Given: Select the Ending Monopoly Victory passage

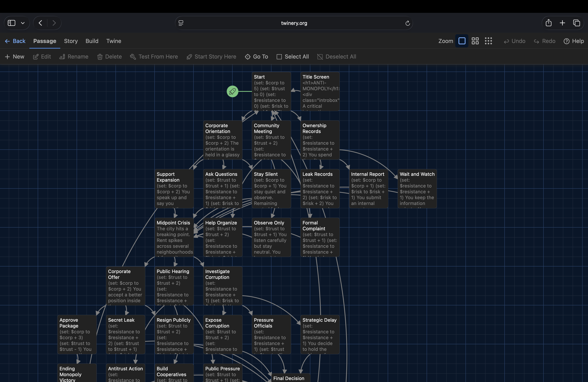Looking at the screenshot, I should pos(77,373).
